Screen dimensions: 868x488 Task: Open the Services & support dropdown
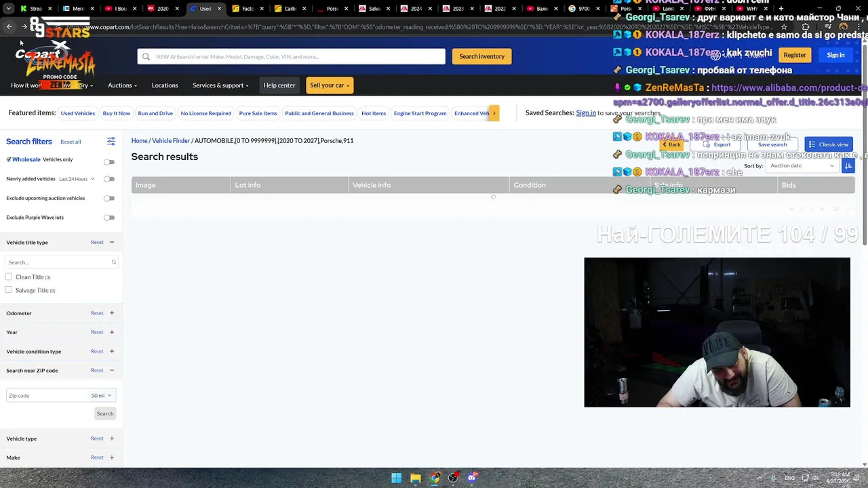[220, 85]
